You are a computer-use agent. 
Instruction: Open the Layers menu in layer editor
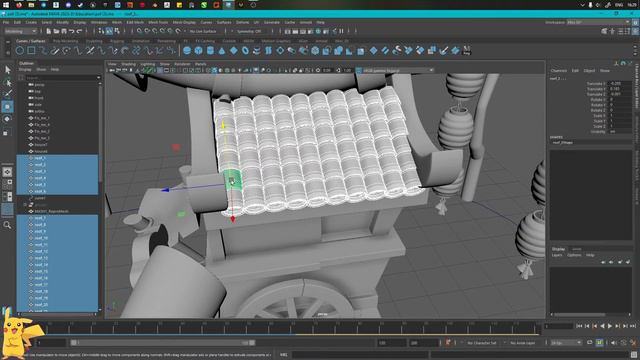(x=557, y=255)
